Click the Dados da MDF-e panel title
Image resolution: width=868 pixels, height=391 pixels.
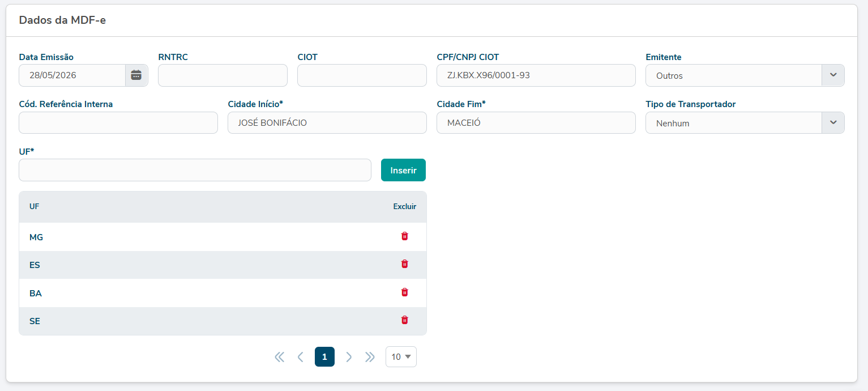pyautogui.click(x=62, y=20)
